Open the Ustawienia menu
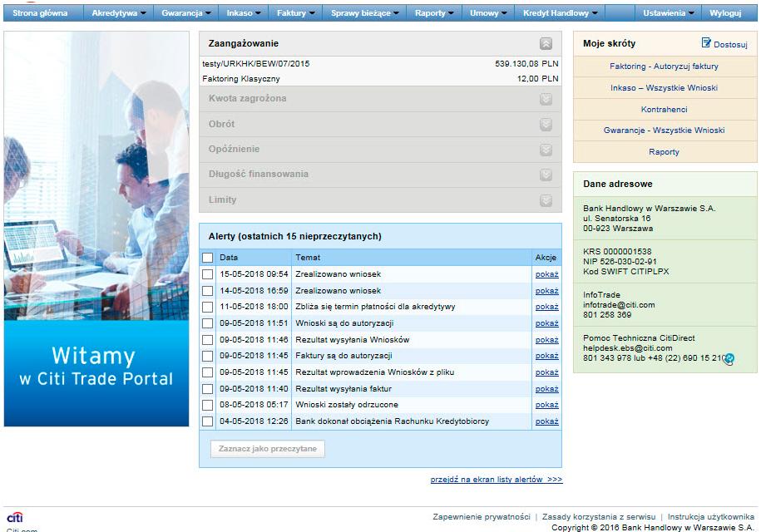Screen dimensions: 761x532 click(x=669, y=13)
